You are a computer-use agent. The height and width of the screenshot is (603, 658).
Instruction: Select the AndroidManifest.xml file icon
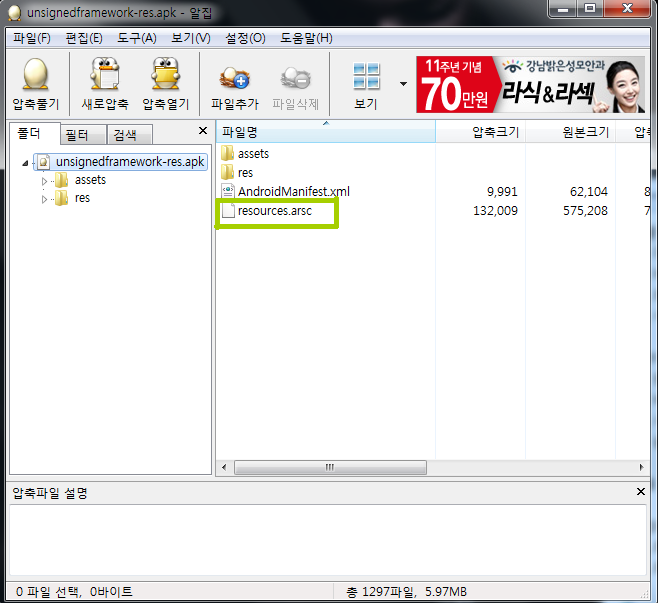[227, 191]
